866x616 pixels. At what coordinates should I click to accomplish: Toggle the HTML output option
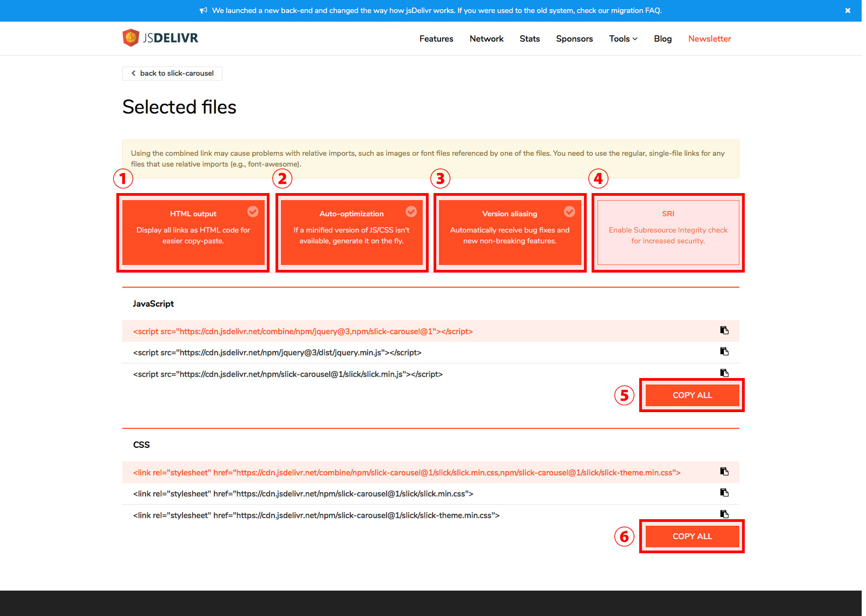pyautogui.click(x=193, y=233)
